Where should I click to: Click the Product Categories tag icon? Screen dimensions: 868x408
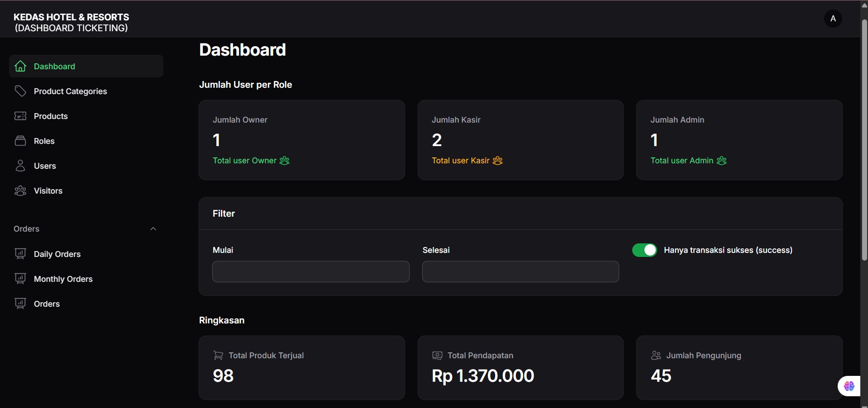[20, 91]
